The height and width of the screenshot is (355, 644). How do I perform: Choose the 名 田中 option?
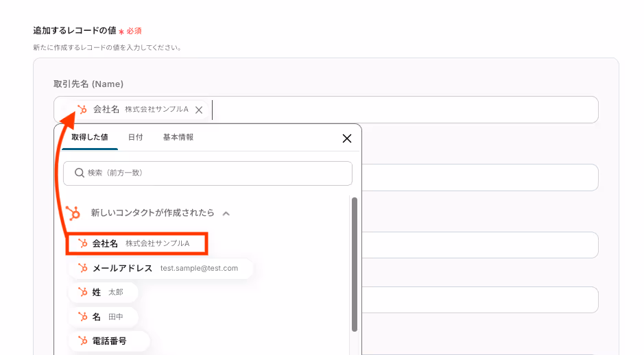coord(103,317)
